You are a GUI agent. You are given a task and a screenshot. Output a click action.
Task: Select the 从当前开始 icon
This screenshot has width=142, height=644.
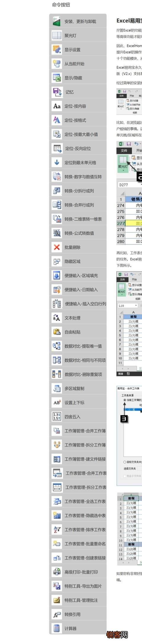pos(57,63)
